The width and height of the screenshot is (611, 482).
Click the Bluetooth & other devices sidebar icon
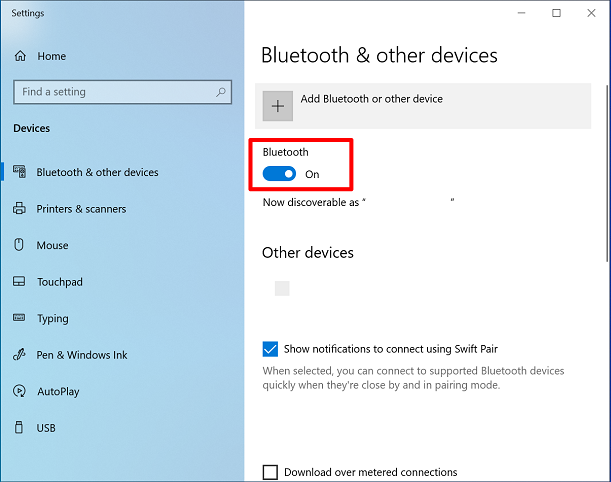pos(19,171)
